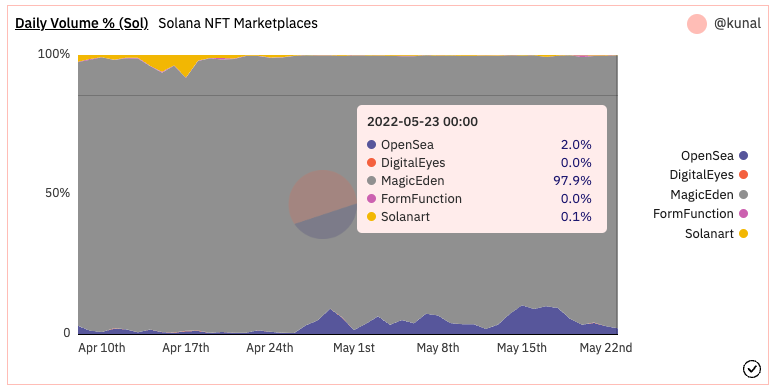Toggle MagicEden series in the legend

709,194
